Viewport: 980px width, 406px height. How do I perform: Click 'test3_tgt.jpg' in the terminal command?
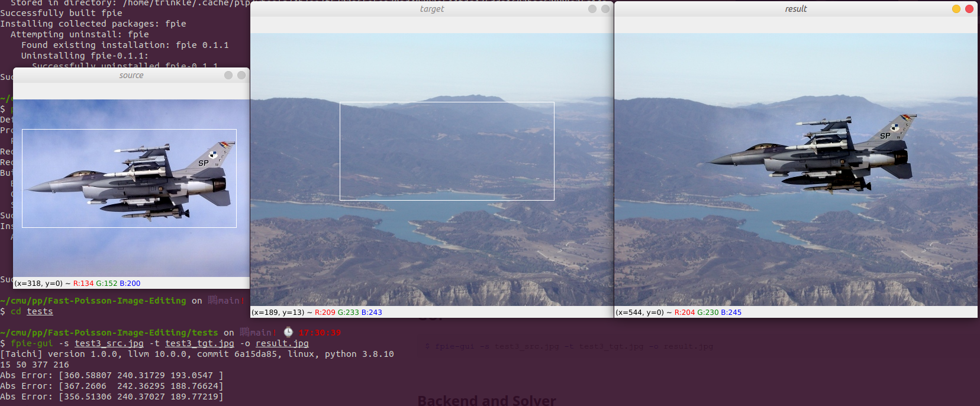pyautogui.click(x=199, y=343)
